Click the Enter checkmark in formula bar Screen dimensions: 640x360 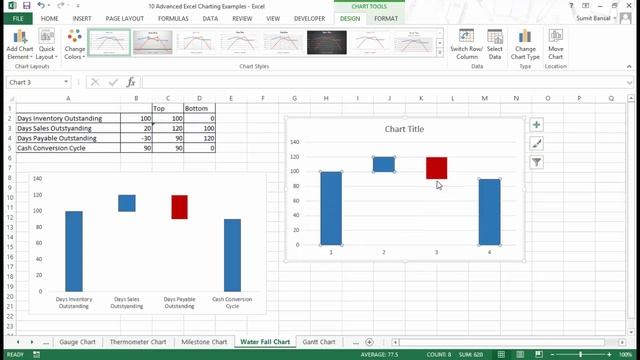113,82
